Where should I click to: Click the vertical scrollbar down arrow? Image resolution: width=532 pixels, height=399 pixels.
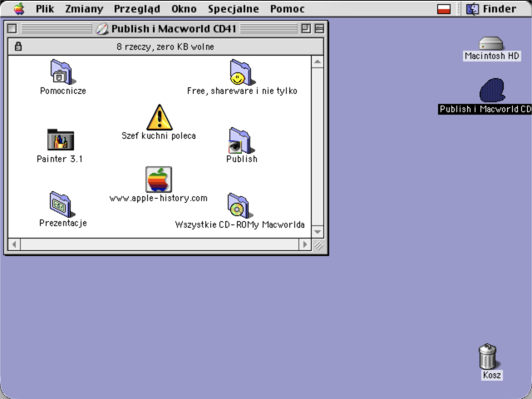point(318,232)
